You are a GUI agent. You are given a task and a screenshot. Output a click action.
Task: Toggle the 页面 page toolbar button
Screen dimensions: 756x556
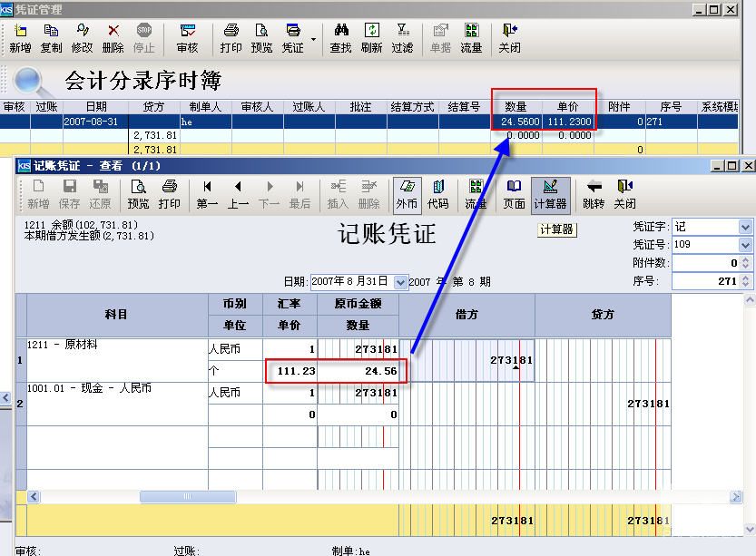coord(514,193)
